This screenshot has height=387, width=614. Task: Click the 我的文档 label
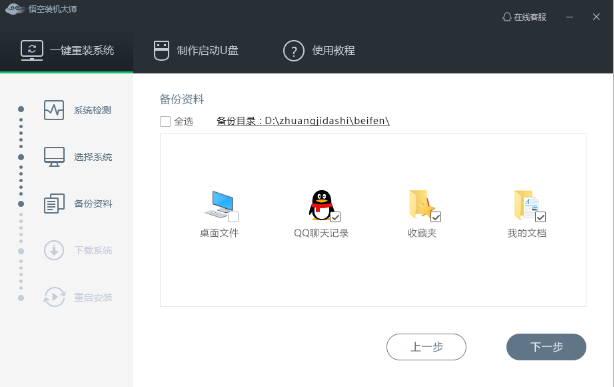(x=527, y=233)
